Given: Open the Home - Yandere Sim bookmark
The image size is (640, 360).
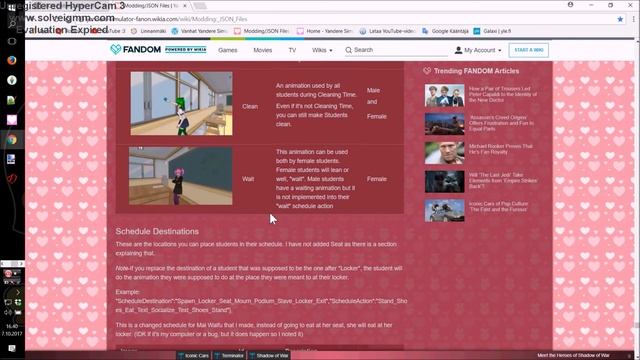Looking at the screenshot, I should click(324, 31).
